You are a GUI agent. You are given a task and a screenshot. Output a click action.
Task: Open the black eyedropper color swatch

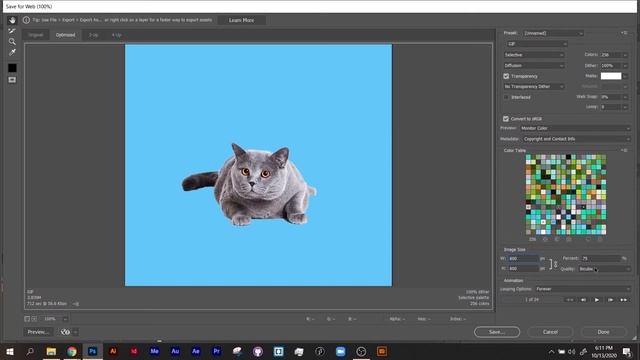(12, 68)
